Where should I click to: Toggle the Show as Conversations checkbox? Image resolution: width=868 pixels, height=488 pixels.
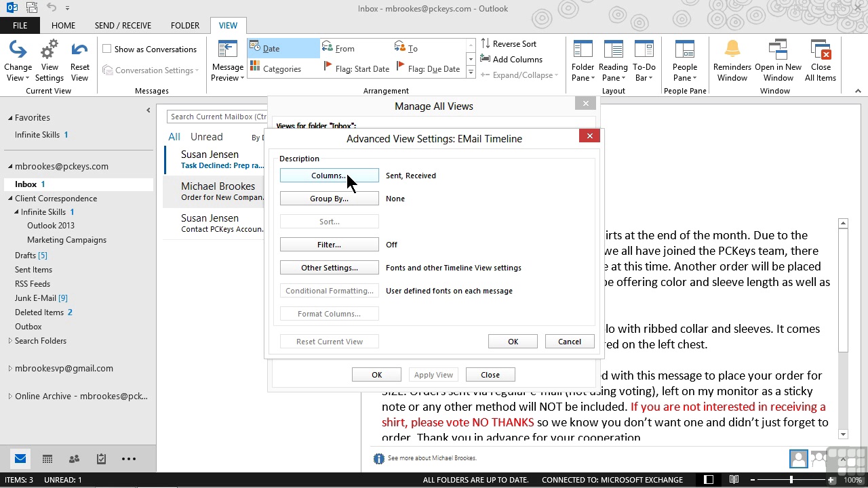pos(107,49)
